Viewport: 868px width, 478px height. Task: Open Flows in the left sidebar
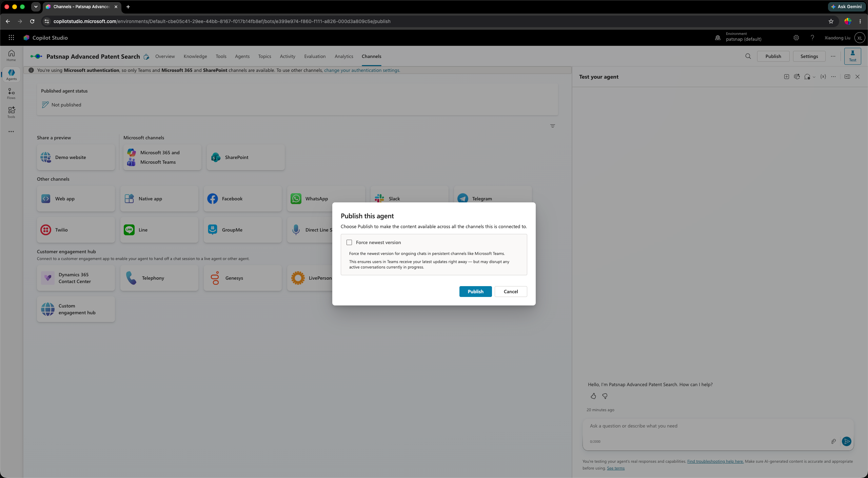(11, 94)
